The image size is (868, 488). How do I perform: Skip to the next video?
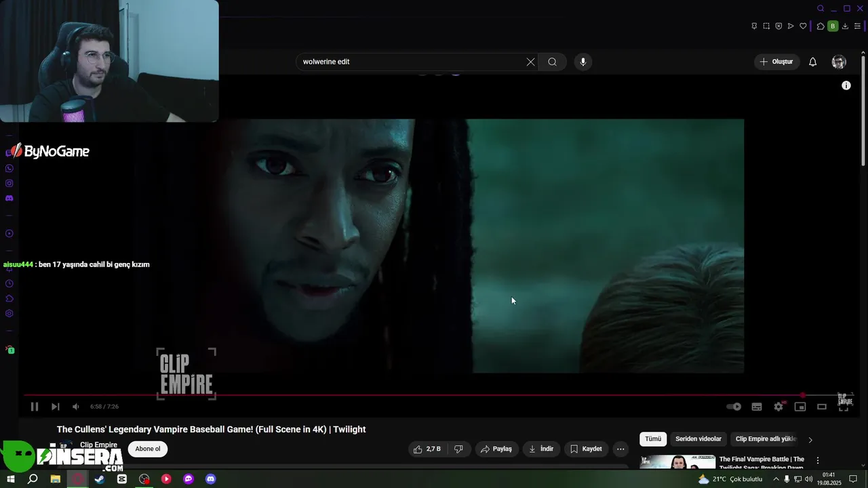click(56, 407)
